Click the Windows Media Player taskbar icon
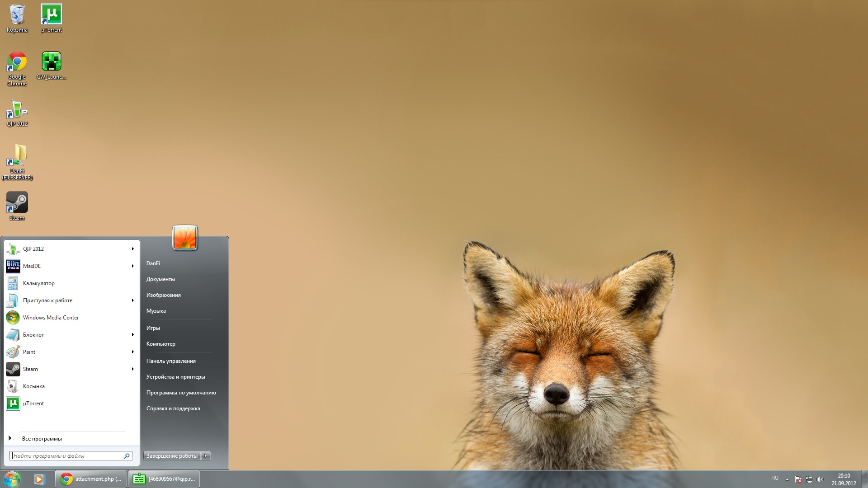 tap(39, 479)
